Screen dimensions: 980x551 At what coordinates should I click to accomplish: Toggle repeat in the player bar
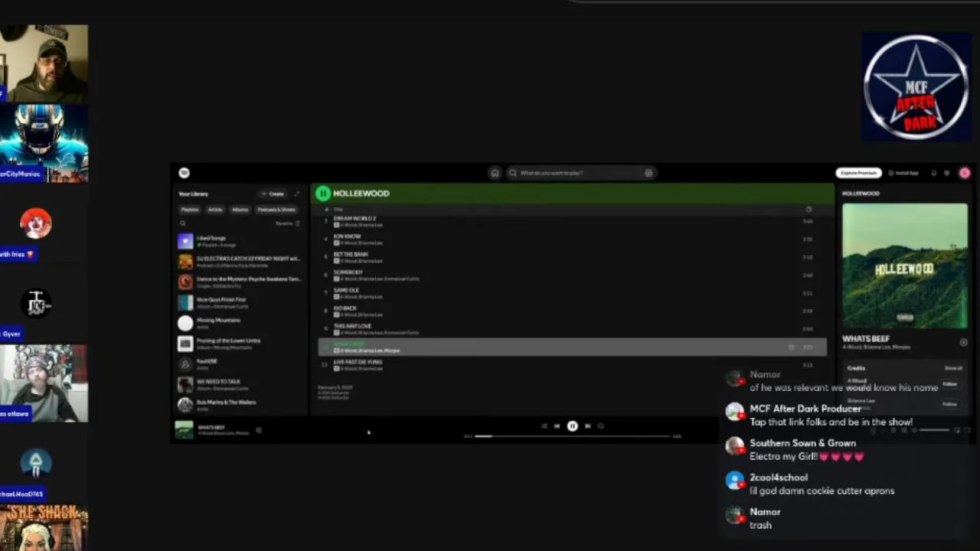pos(601,426)
